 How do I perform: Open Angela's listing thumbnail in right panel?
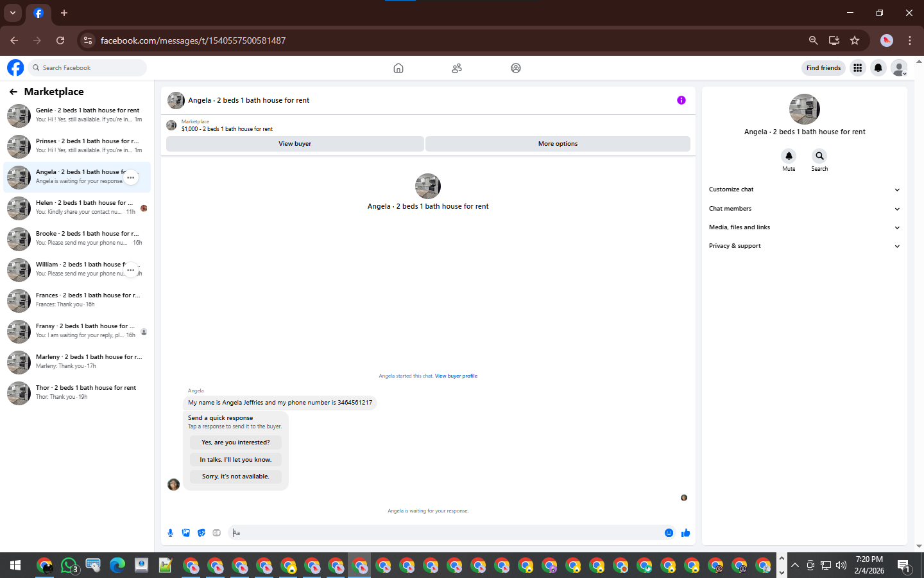point(805,109)
